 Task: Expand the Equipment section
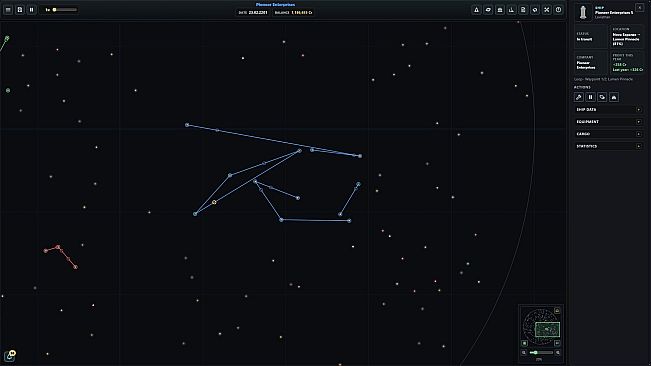tap(609, 122)
